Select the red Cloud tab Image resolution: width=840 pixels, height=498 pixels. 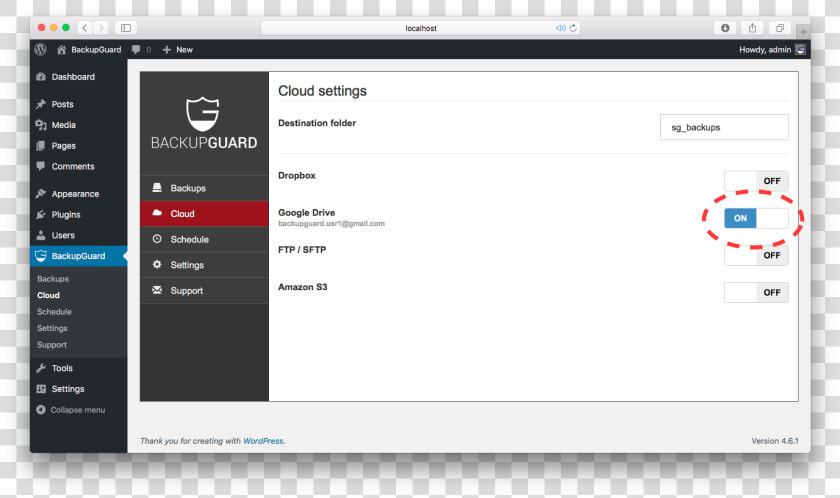tap(204, 214)
